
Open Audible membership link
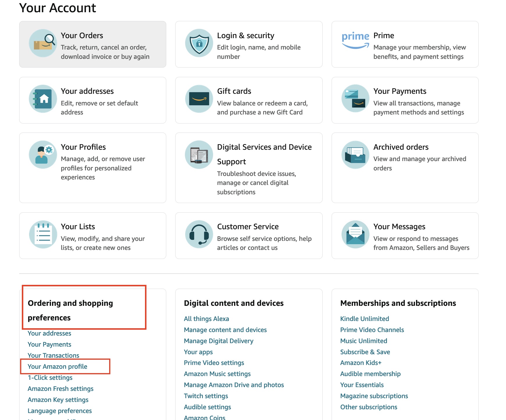pos(370,374)
